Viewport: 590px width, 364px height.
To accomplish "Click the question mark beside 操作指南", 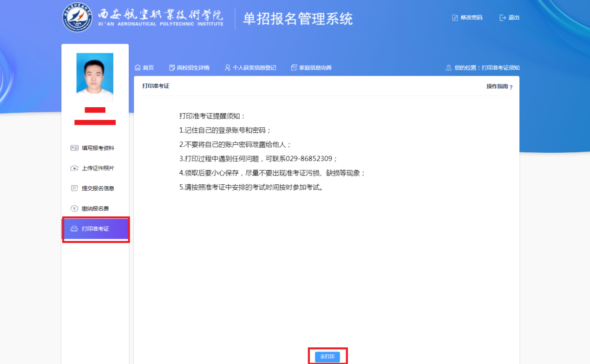I will [511, 87].
